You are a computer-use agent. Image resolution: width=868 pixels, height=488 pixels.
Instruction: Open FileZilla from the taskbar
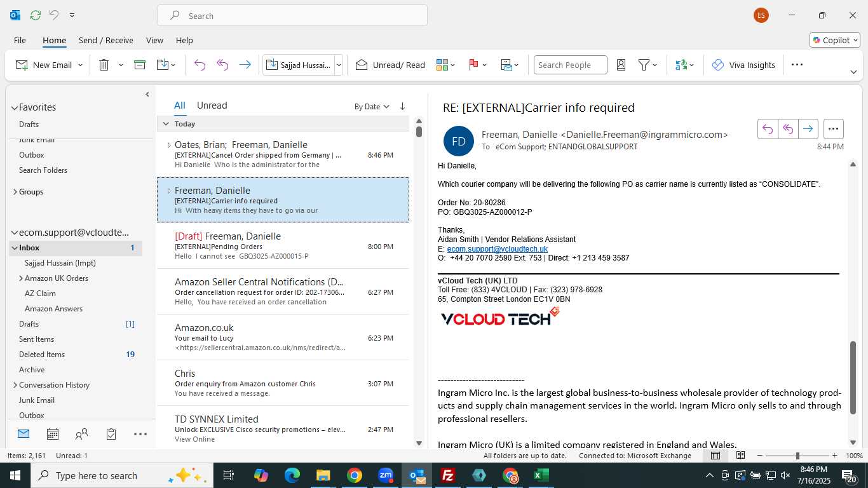pos(448,475)
